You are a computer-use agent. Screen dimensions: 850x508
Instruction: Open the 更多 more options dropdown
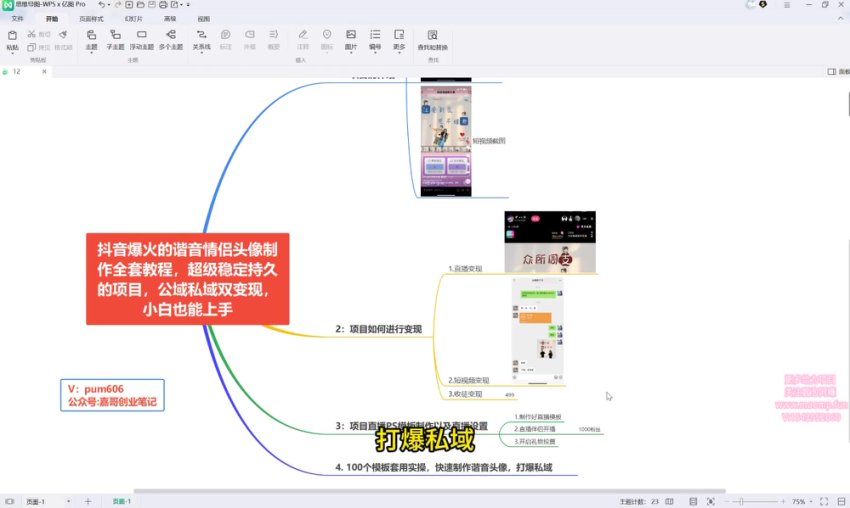tap(399, 39)
